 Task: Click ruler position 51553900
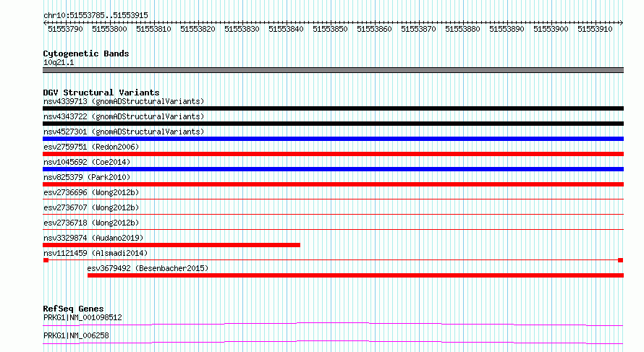tap(551, 29)
